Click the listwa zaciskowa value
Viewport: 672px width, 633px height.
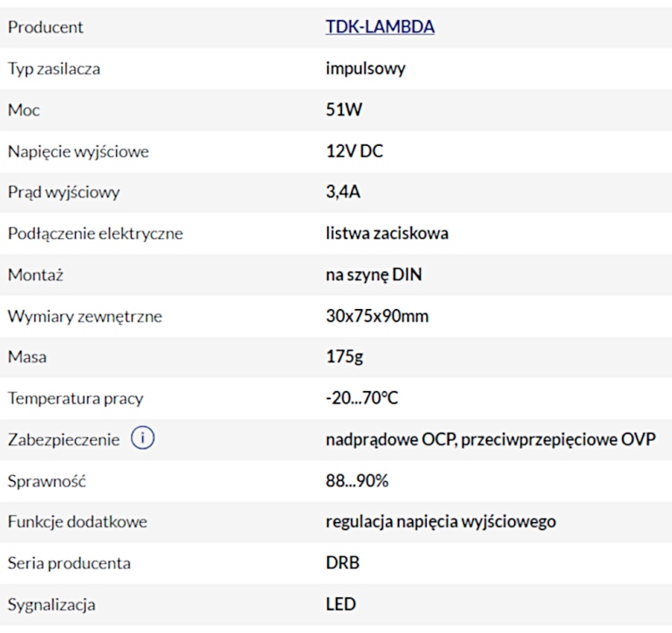pyautogui.click(x=387, y=234)
